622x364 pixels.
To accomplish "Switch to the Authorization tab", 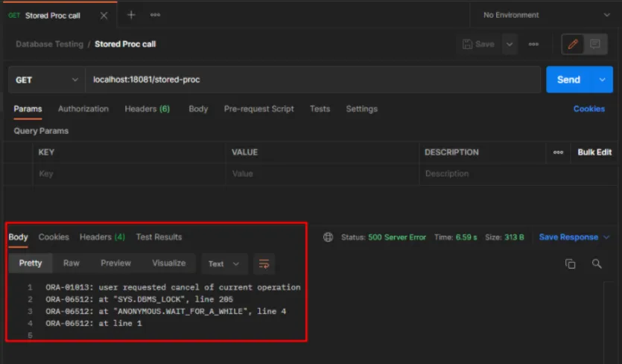I will (83, 109).
